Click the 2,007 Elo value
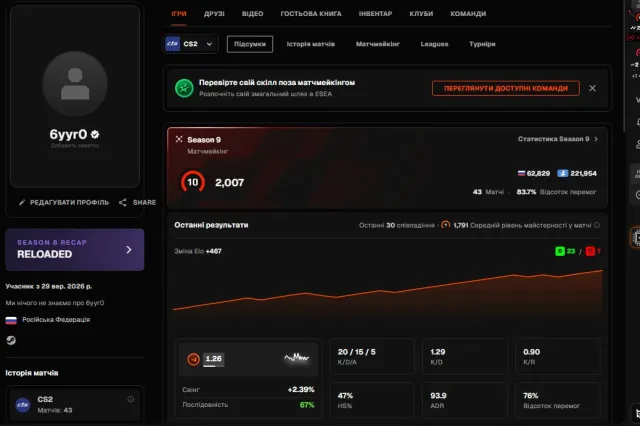 229,182
